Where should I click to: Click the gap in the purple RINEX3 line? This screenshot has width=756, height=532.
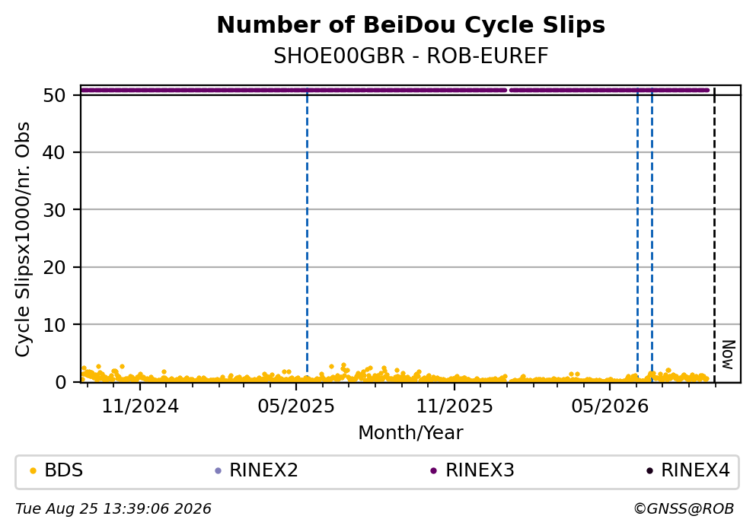[508, 90]
